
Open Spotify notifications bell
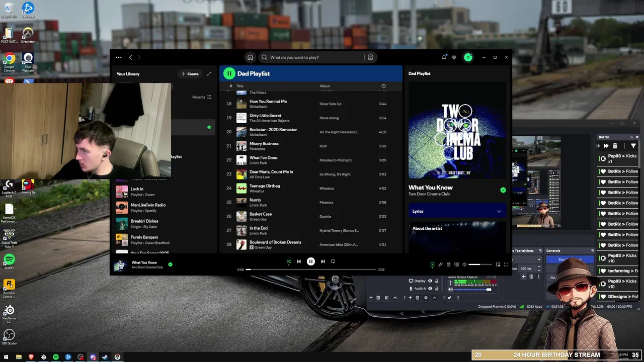[444, 57]
